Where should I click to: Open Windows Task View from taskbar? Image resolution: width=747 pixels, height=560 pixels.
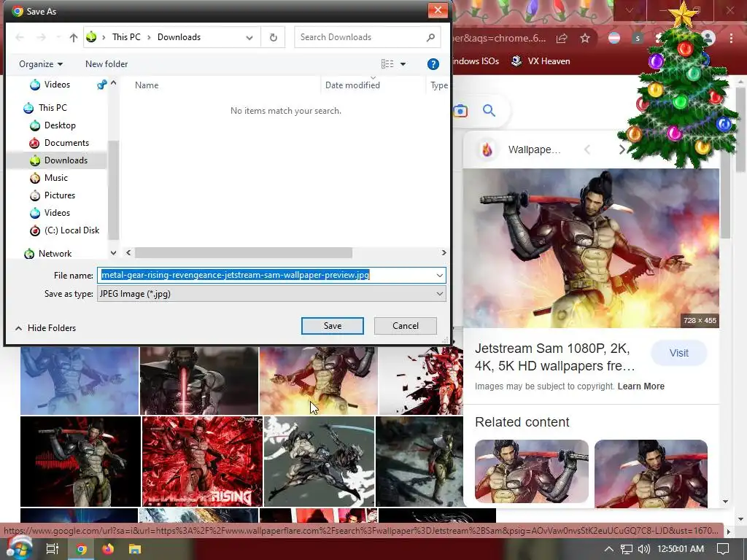point(52,549)
